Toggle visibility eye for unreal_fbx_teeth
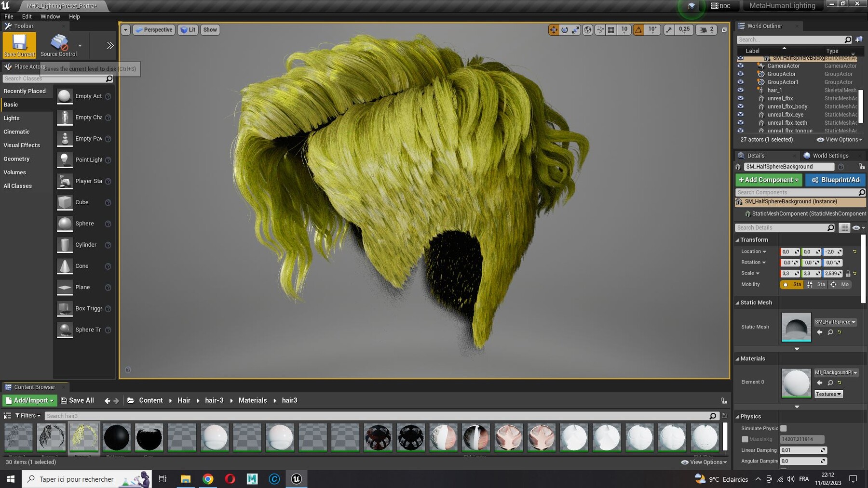 (741, 122)
